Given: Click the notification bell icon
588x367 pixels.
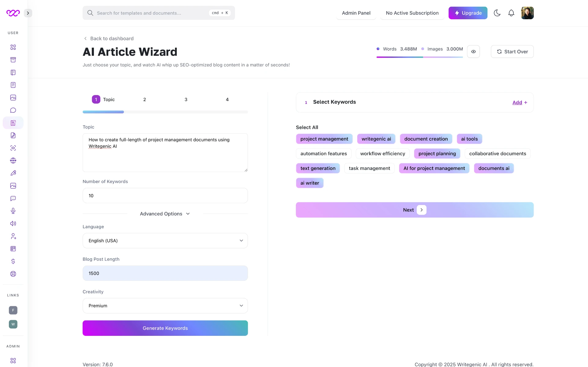Looking at the screenshot, I should tap(511, 13).
